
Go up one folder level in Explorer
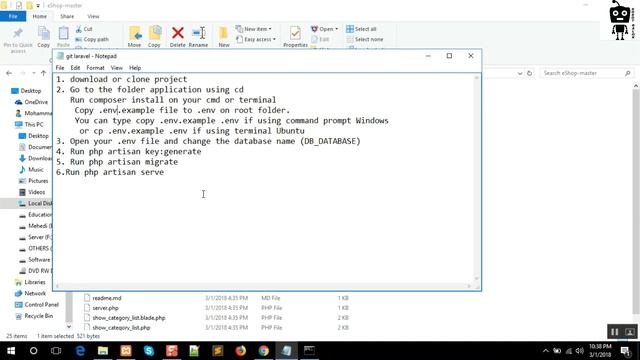43,73
